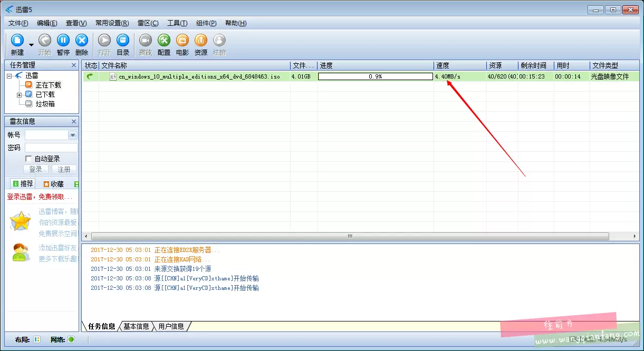Click the 注销 (Logout) toolbar icon
This screenshot has height=351, width=644.
[x=219, y=40]
